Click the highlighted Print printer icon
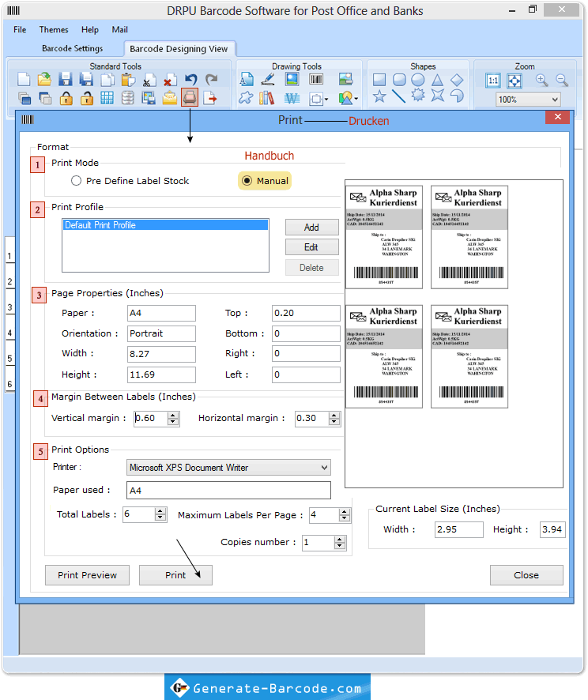588x700 pixels. (x=190, y=97)
